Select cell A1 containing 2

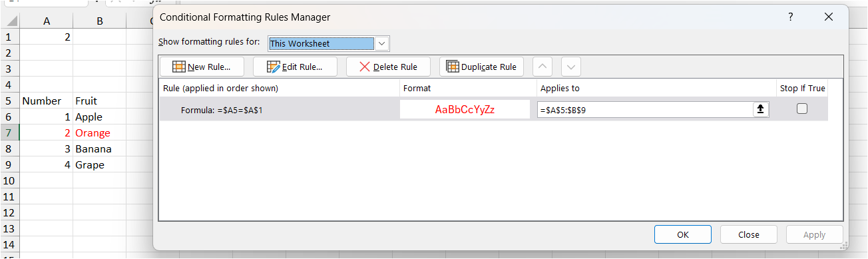47,37
